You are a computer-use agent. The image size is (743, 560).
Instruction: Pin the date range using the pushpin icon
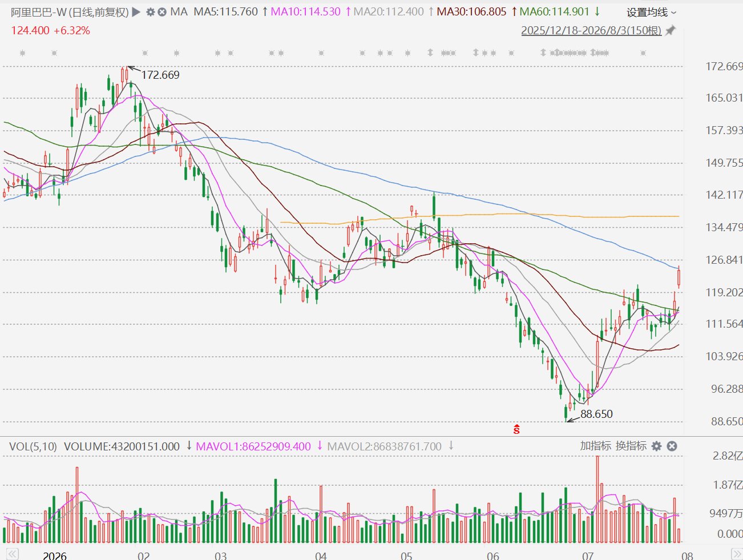click(671, 30)
